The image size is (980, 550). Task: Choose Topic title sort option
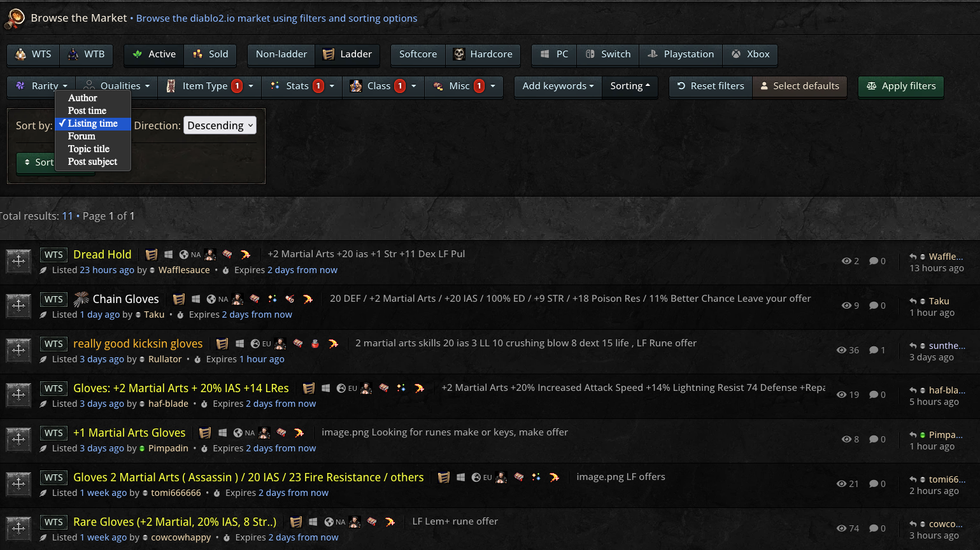pos(89,149)
